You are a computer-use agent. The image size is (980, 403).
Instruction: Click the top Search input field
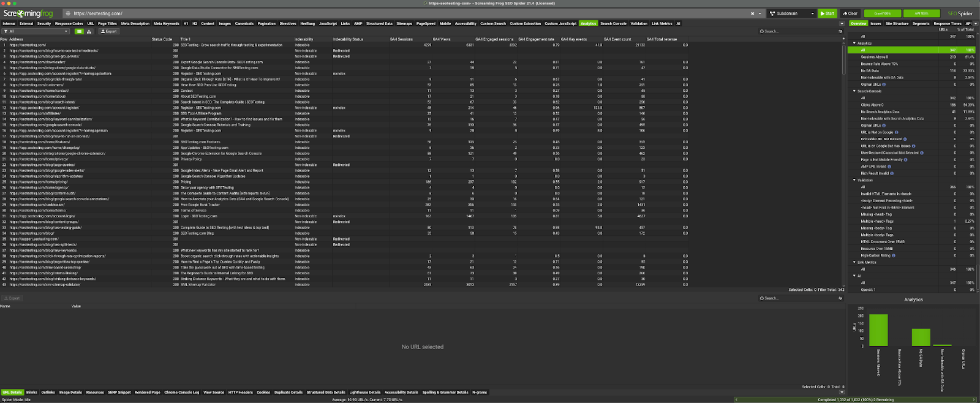coord(796,31)
